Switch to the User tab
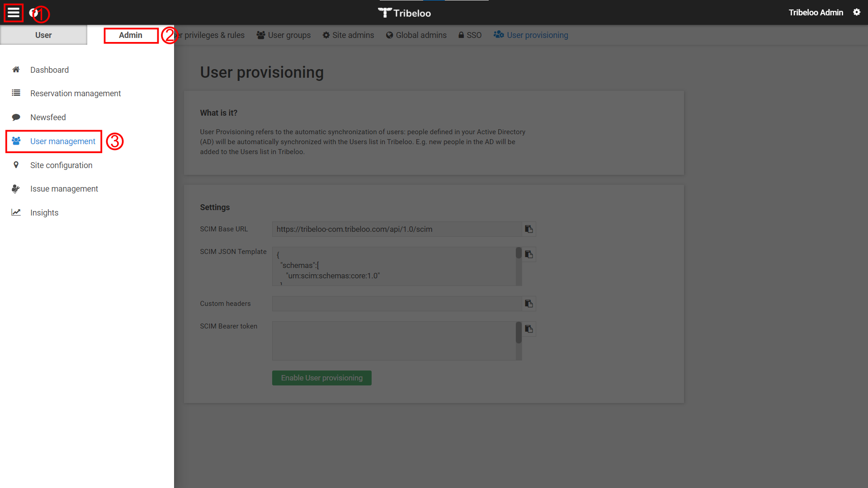 point(43,35)
